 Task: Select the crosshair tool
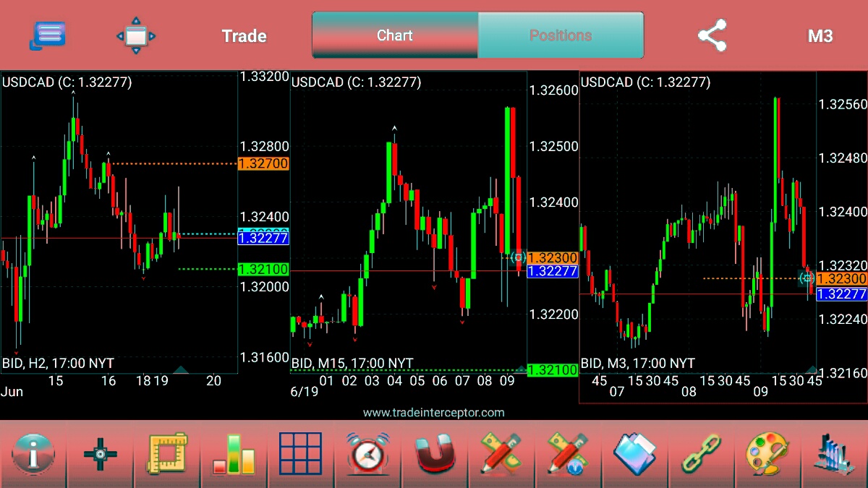[x=100, y=454]
